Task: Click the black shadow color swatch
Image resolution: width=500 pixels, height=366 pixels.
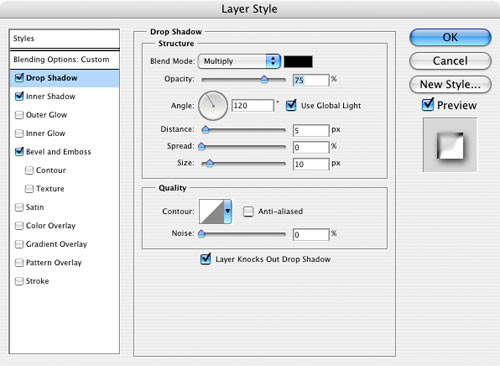Action: [x=298, y=62]
